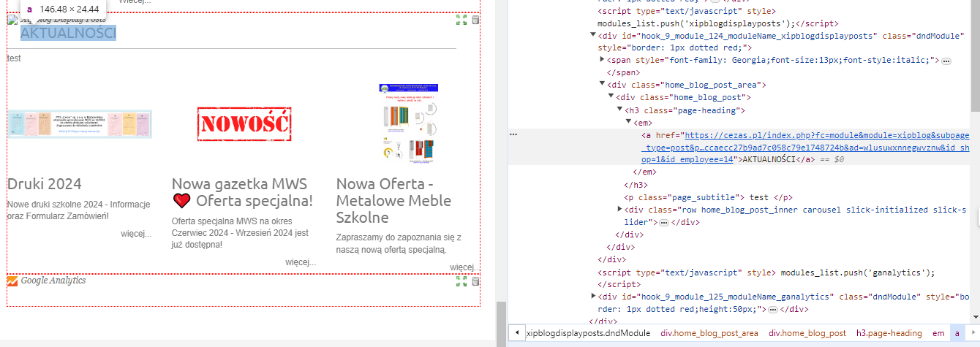Open Nowa gazetka MWS post title

(242, 192)
